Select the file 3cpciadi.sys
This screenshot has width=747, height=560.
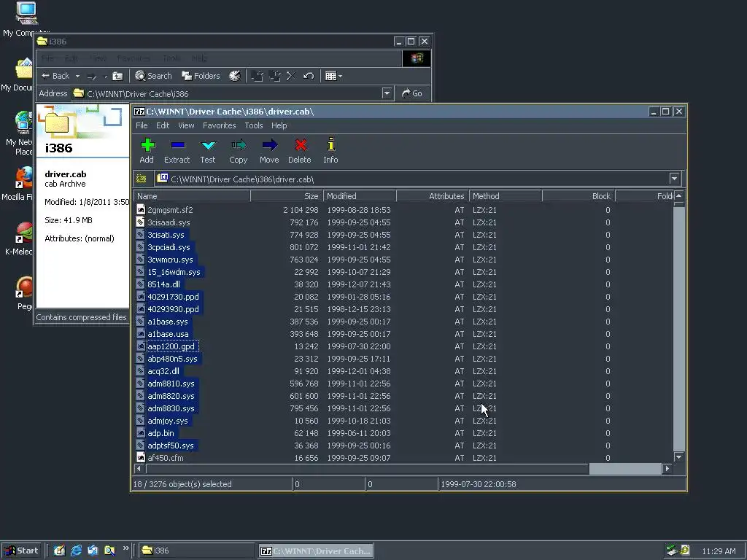[x=169, y=247]
